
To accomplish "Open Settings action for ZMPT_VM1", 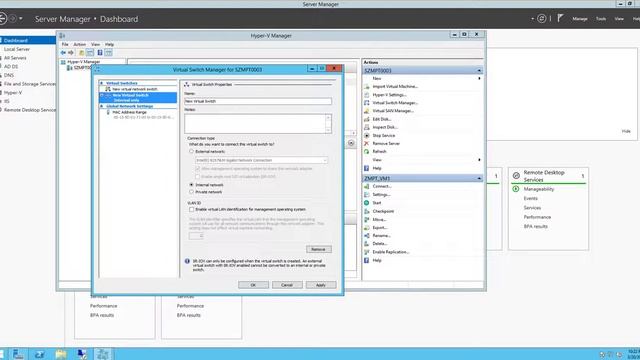I will click(381, 195).
